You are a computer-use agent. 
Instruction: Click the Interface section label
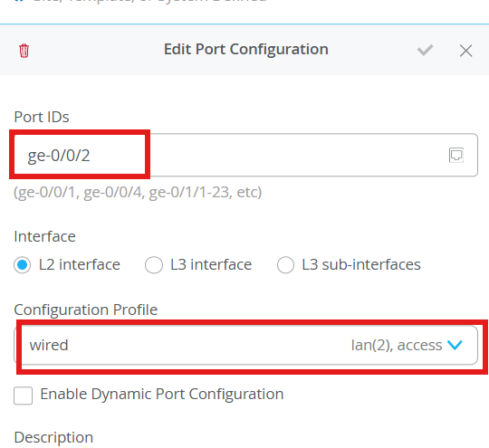pyautogui.click(x=45, y=236)
